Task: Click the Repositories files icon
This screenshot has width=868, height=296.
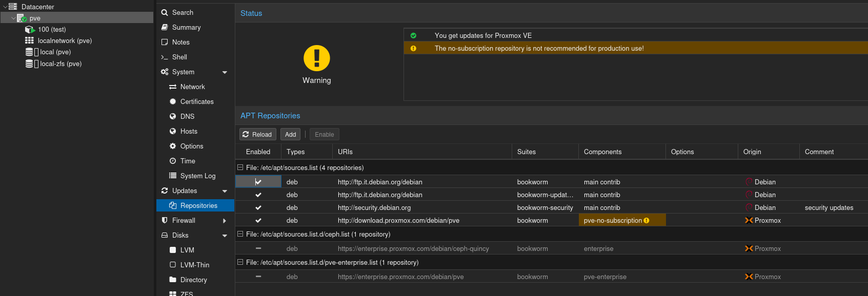Action: [x=173, y=205]
